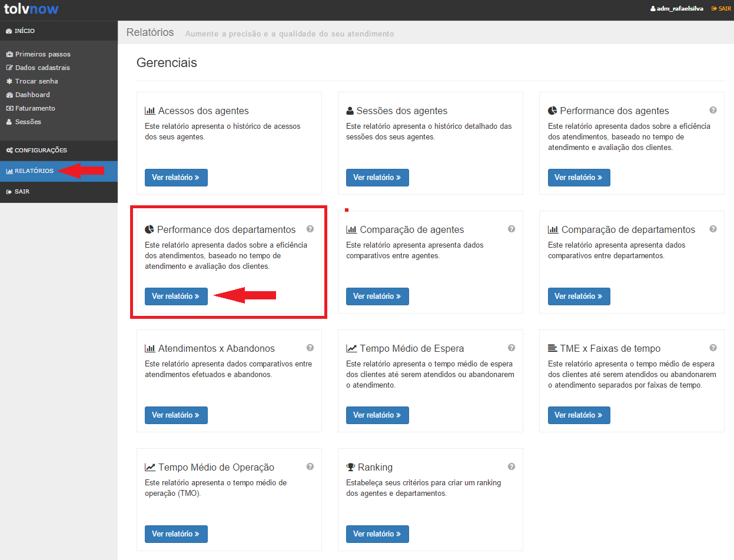The width and height of the screenshot is (734, 560).
Task: Open the Configurações sidebar section
Action: [36, 151]
